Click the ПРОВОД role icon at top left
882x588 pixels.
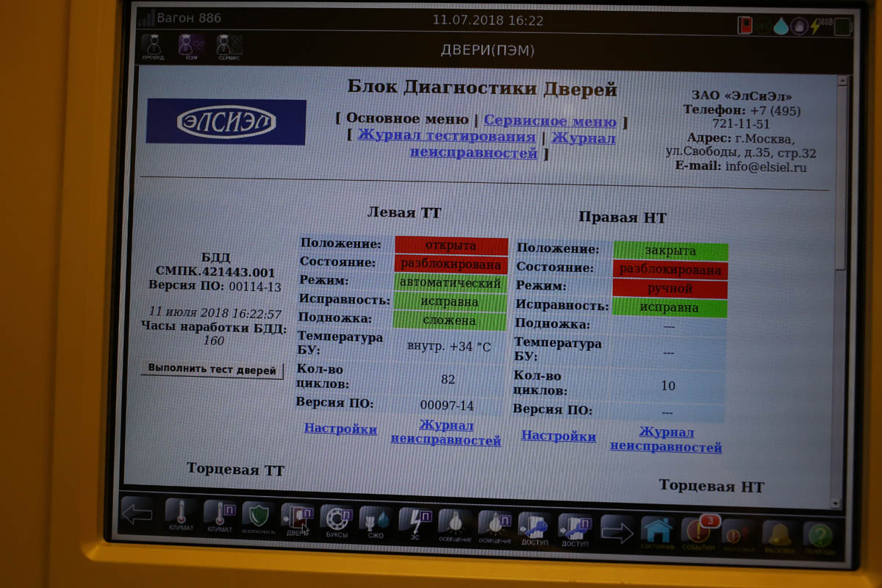(x=153, y=47)
